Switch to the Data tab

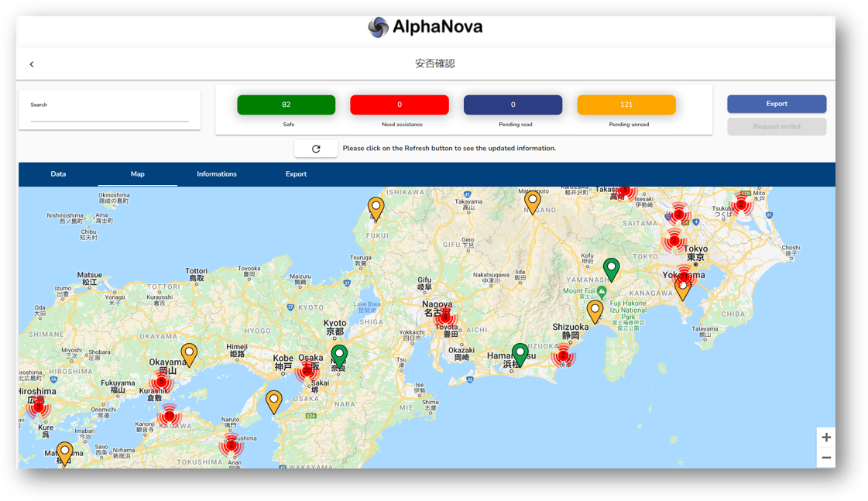pyautogui.click(x=58, y=173)
